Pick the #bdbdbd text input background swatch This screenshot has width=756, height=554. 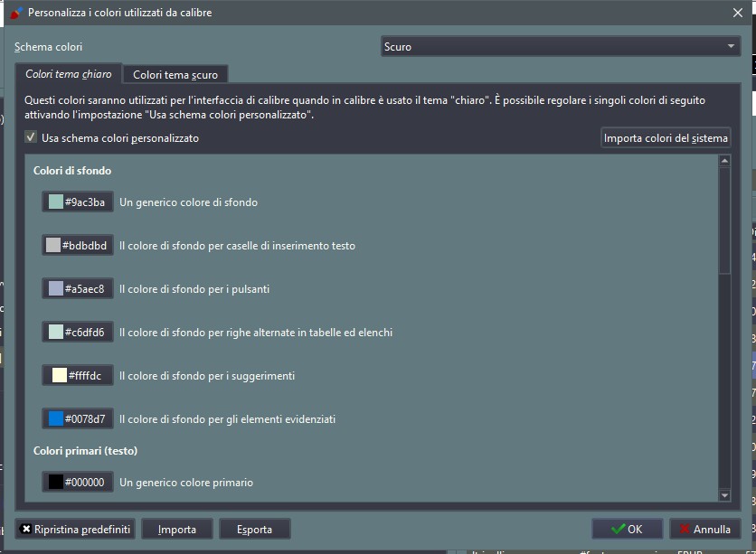(x=78, y=245)
